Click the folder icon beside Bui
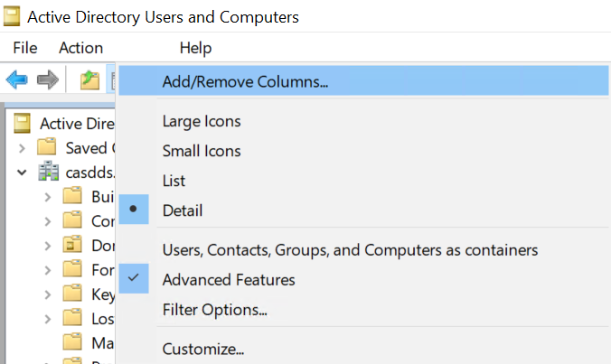611x364 pixels. pos(72,195)
